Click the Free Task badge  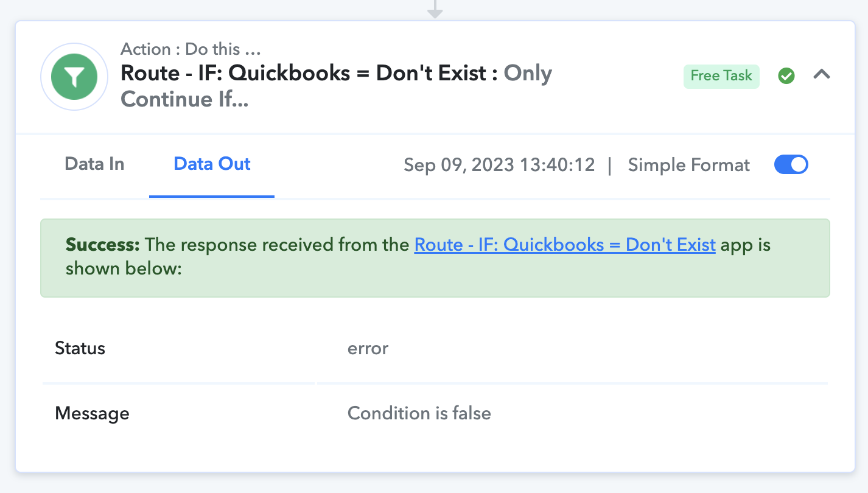pos(721,76)
